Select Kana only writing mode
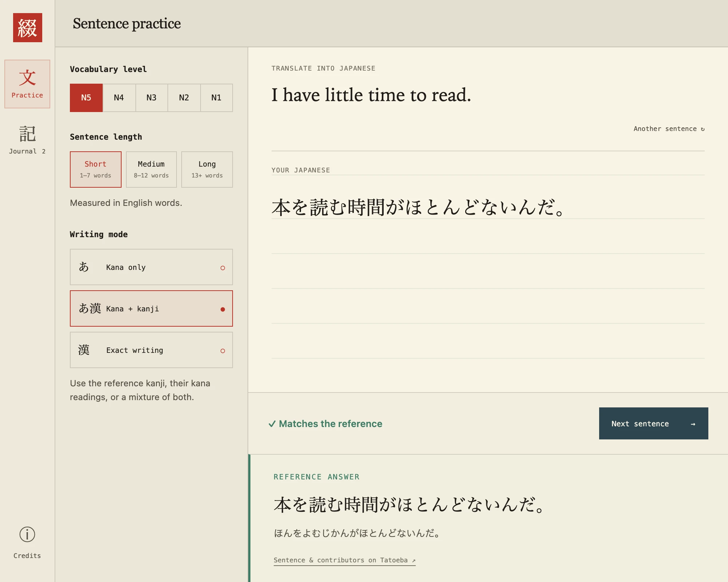The image size is (728, 582). tap(151, 267)
